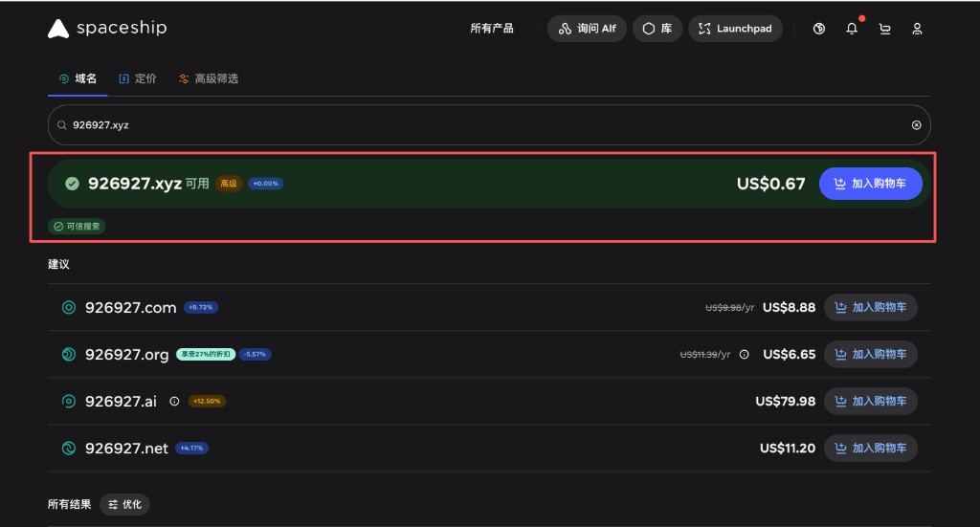Image resolution: width=980 pixels, height=527 pixels.
Task: Click the 926927.net domain name
Action: pyautogui.click(x=126, y=448)
